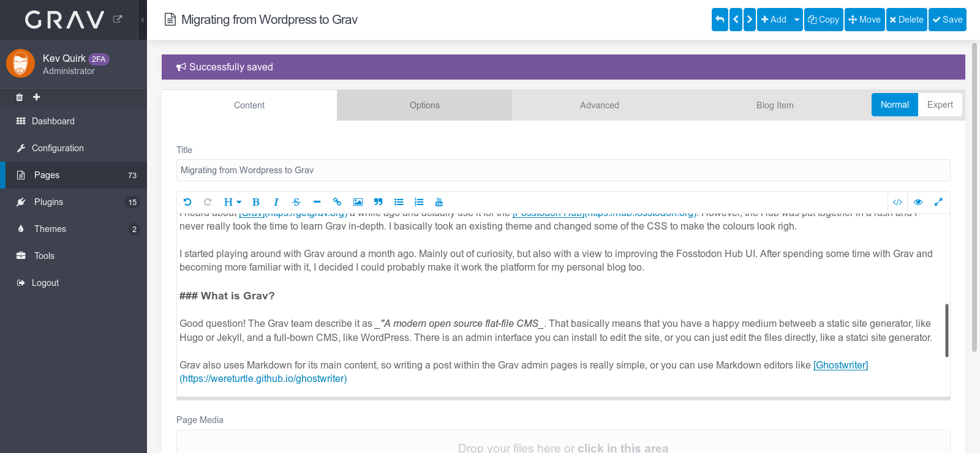This screenshot has width=980, height=453.
Task: Switch to the Blog Item tab
Action: point(774,105)
